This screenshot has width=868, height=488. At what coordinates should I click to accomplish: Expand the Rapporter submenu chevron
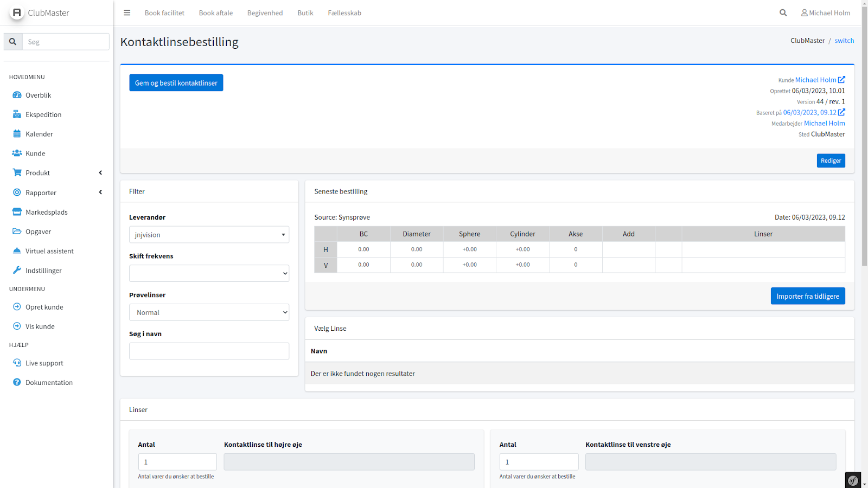[x=100, y=192]
